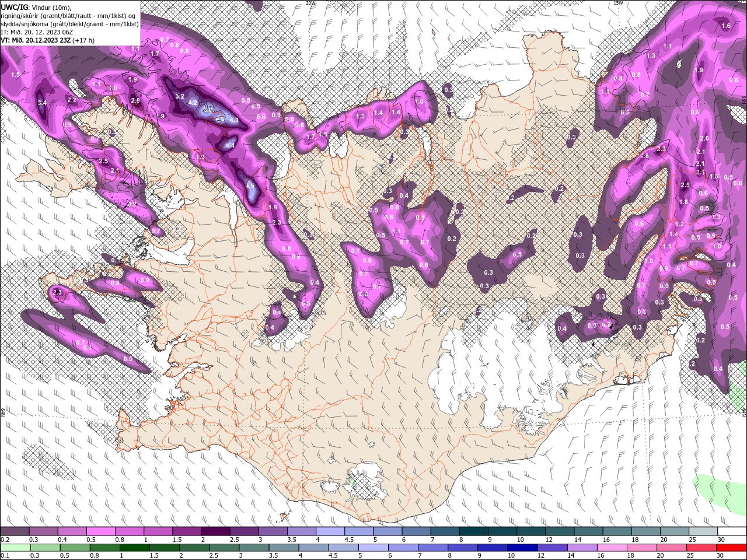Click the 2.2 snowfall value on the map

[x=72, y=100]
